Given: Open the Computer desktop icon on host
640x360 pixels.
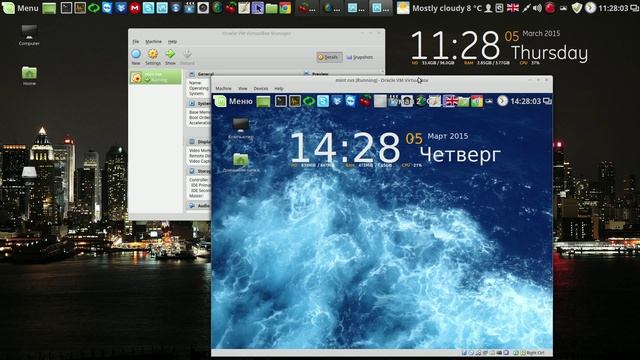Looking at the screenshot, I should tap(29, 35).
